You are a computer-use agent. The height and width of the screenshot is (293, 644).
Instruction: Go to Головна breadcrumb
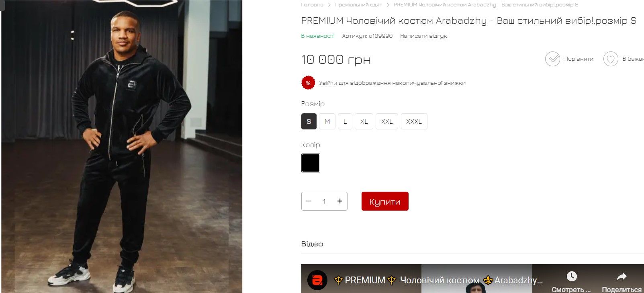tap(312, 5)
